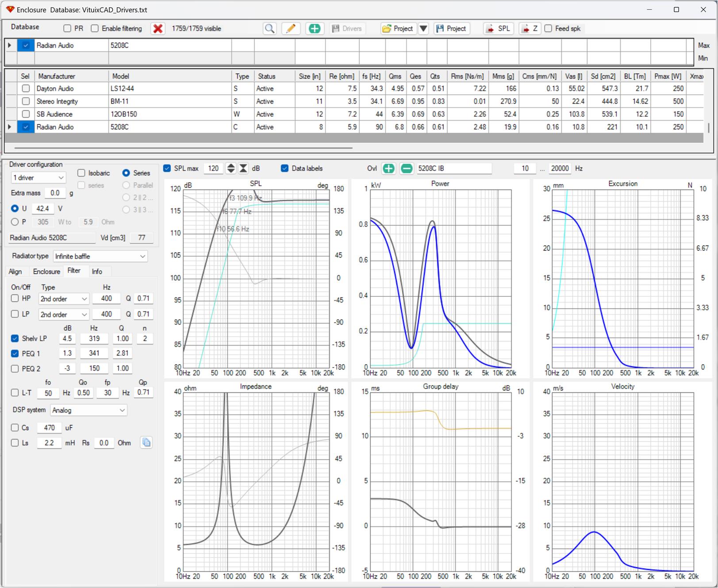Image resolution: width=718 pixels, height=588 pixels.
Task: Toggle the PR checkbox
Action: [67, 29]
